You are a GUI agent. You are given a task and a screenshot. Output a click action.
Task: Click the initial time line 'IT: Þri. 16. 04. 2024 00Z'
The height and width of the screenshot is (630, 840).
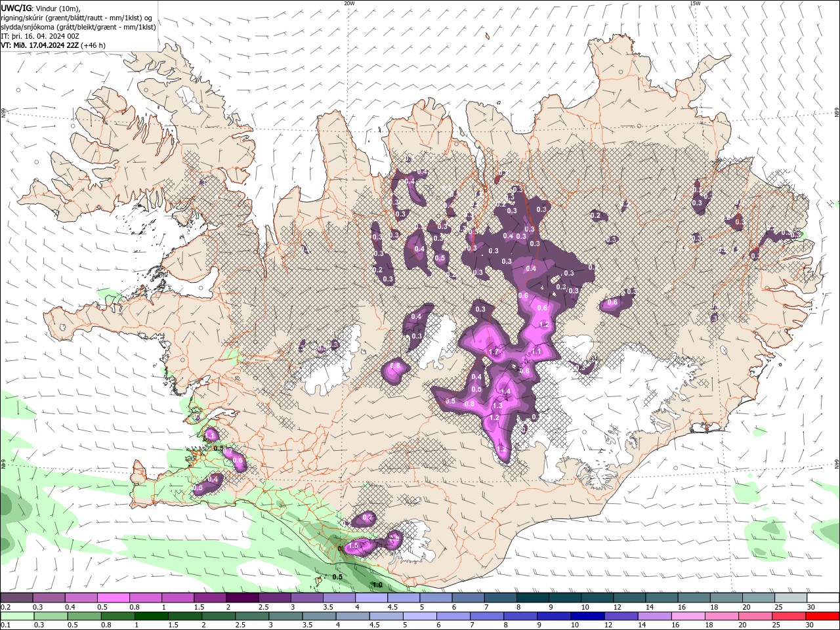pyautogui.click(x=39, y=36)
